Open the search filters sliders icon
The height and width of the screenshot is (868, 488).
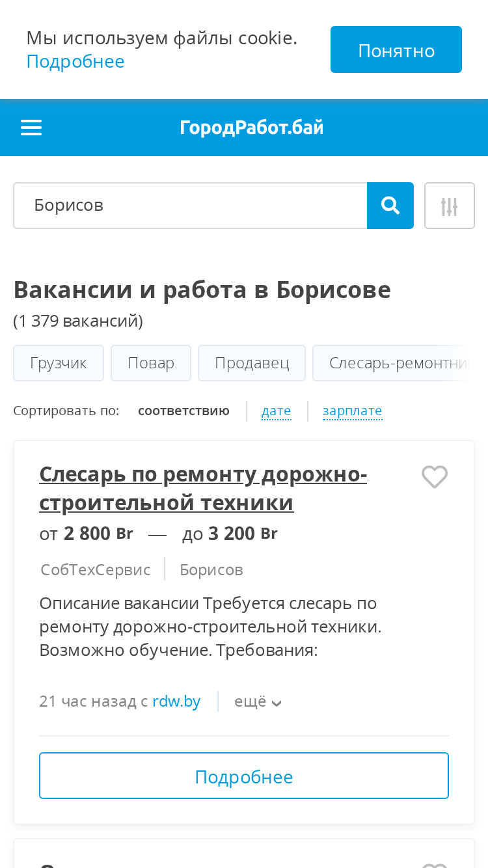tap(450, 206)
